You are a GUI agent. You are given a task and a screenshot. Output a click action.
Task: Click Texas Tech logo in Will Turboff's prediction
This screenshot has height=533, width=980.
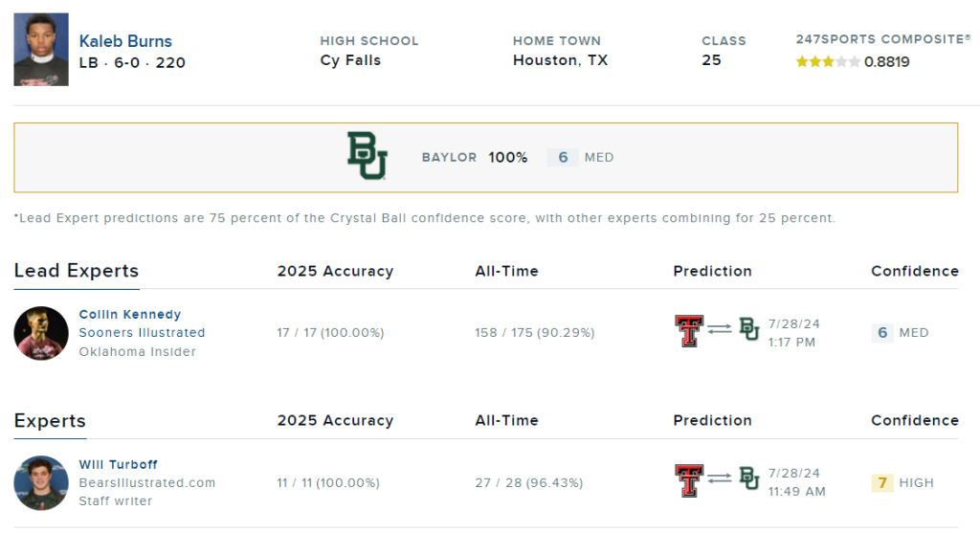click(689, 480)
